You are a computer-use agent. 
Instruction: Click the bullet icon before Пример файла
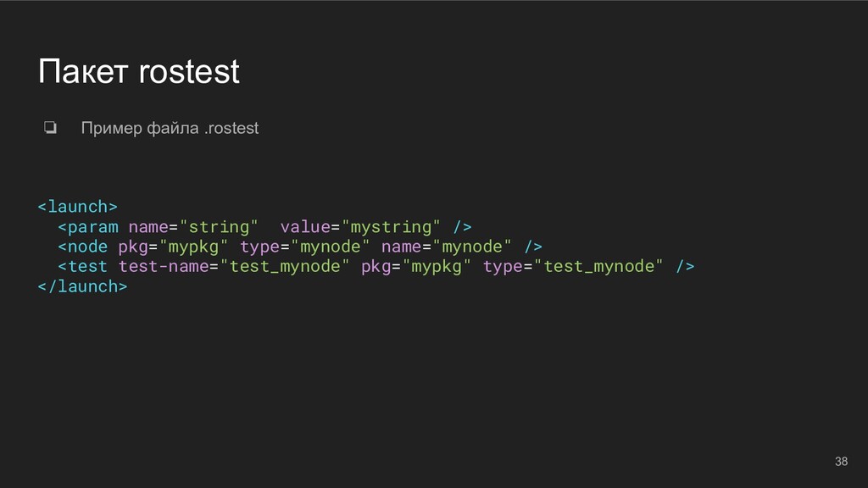click(x=50, y=128)
